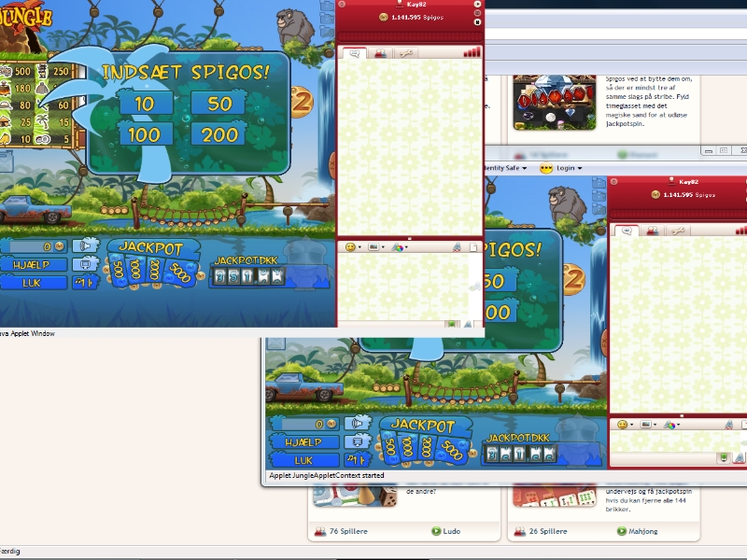Toggle fullscreen monitor icon in front game
The image size is (747, 560).
(x=85, y=264)
